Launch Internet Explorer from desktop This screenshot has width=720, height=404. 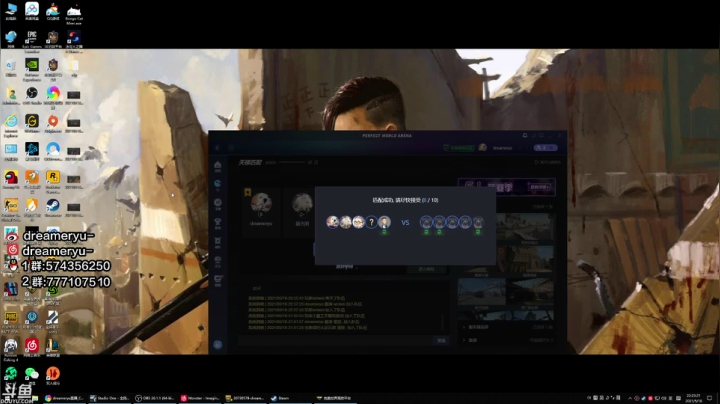[x=11, y=126]
